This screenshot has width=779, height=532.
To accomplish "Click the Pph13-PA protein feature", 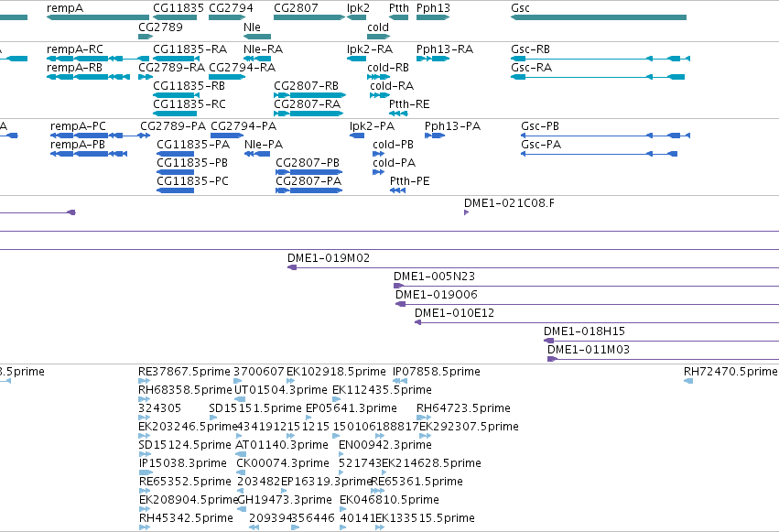I will coord(435,136).
